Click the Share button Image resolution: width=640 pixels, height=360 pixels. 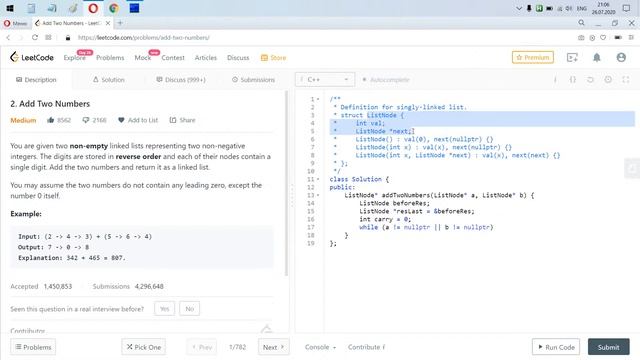(x=182, y=120)
